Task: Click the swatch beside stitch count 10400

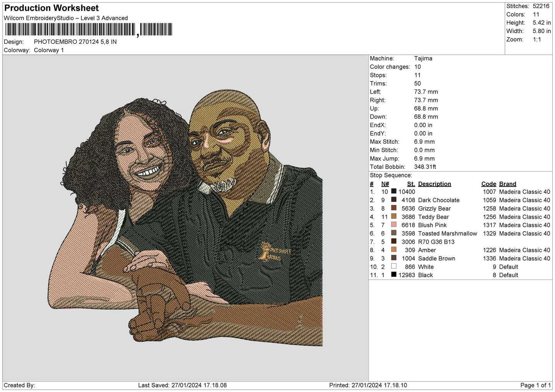Action: point(394,191)
